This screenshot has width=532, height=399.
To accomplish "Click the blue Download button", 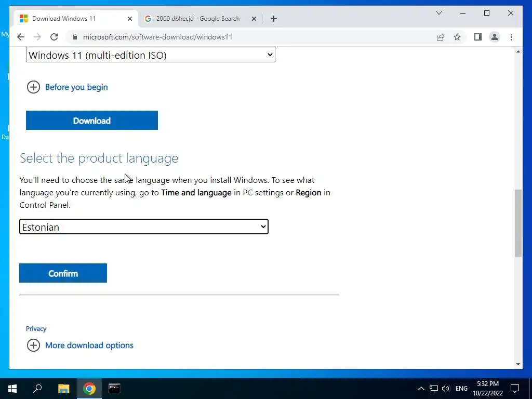I will click(92, 121).
